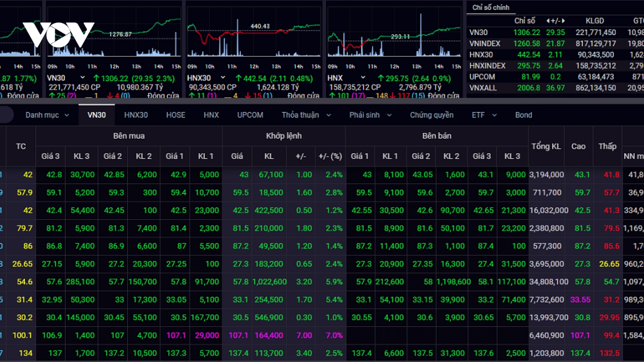Screen dimensions: 644x362
Task: Click total volume 16,032,000
Action: click(x=549, y=210)
